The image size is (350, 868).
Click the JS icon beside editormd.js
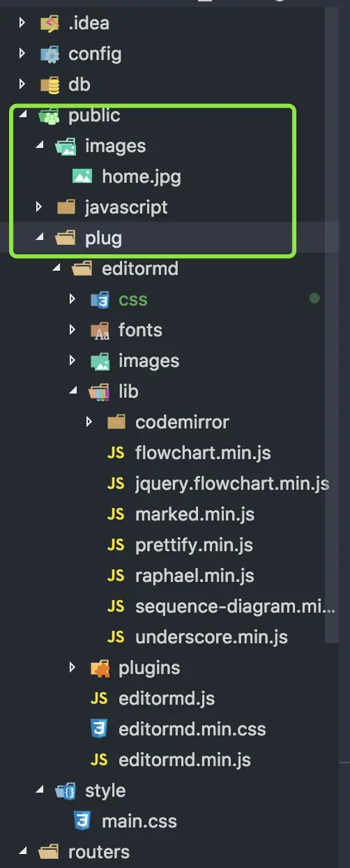(x=99, y=699)
